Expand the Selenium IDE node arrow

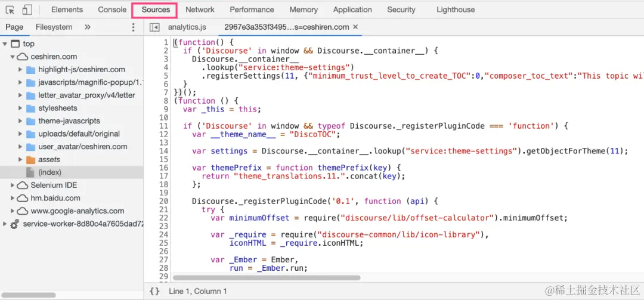pyautogui.click(x=13, y=185)
